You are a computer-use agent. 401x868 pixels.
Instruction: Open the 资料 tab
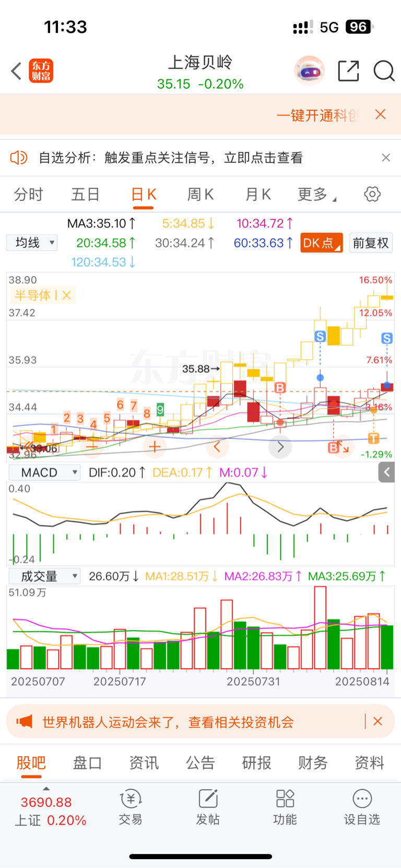point(369,763)
